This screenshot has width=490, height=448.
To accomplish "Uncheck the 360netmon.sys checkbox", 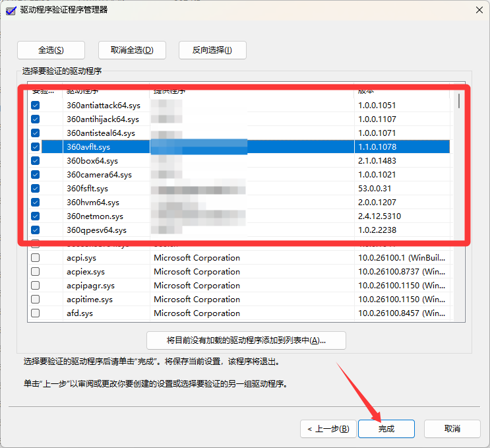I will pos(36,216).
